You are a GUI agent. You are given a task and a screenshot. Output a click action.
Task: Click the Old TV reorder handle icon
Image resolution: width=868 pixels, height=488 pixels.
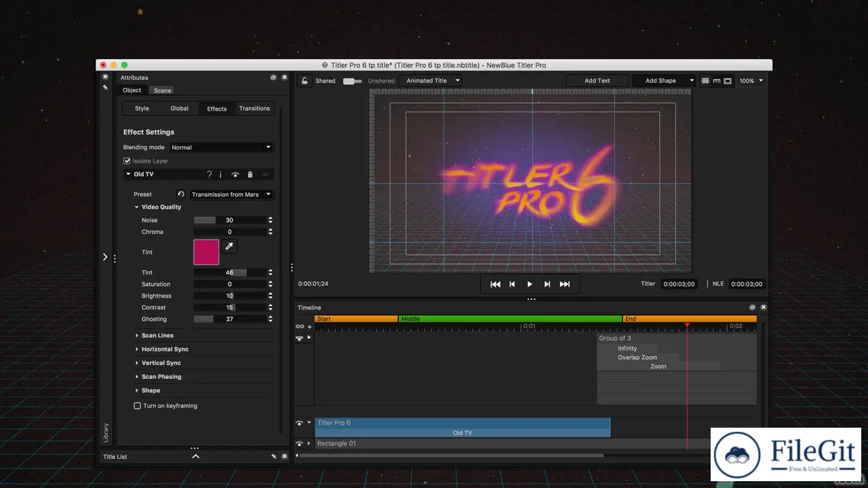coord(265,174)
